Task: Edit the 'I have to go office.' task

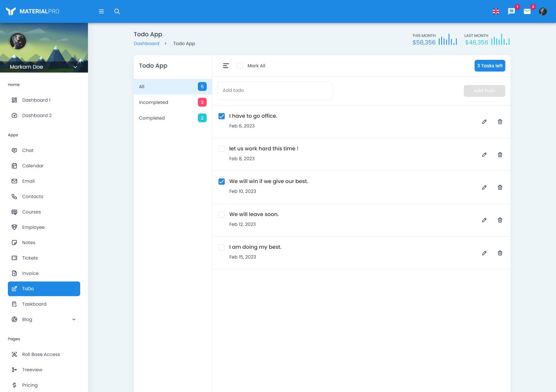Action: [484, 122]
